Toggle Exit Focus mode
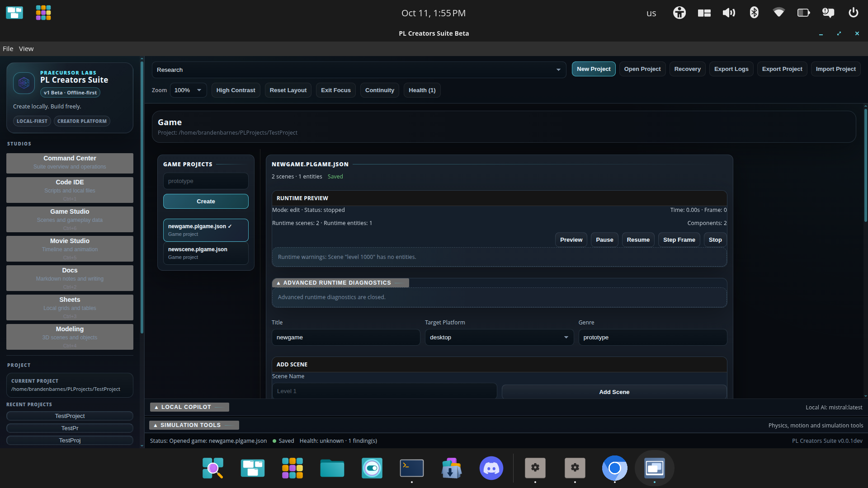Screen dimensions: 868x488 point(336,90)
